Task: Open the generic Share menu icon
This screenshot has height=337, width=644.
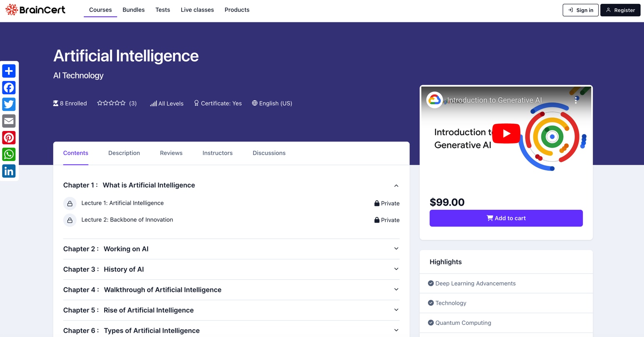Action: click(9, 71)
